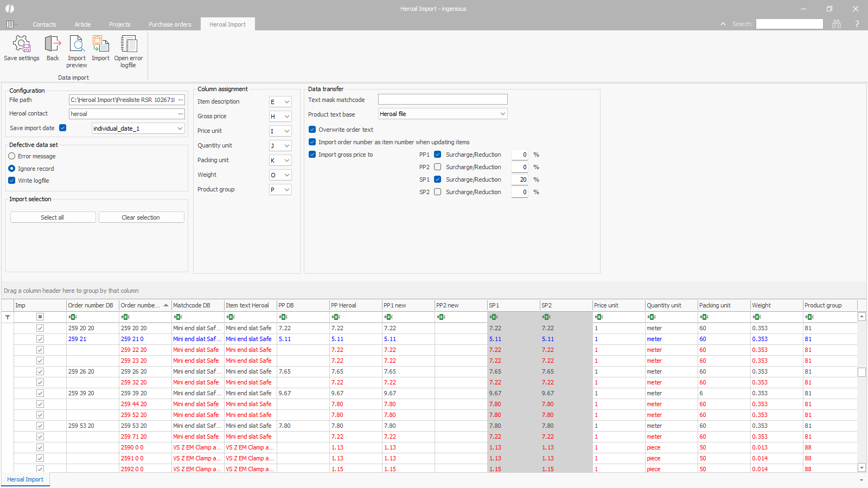
Task: Select the Error message radio option
Action: click(12, 156)
